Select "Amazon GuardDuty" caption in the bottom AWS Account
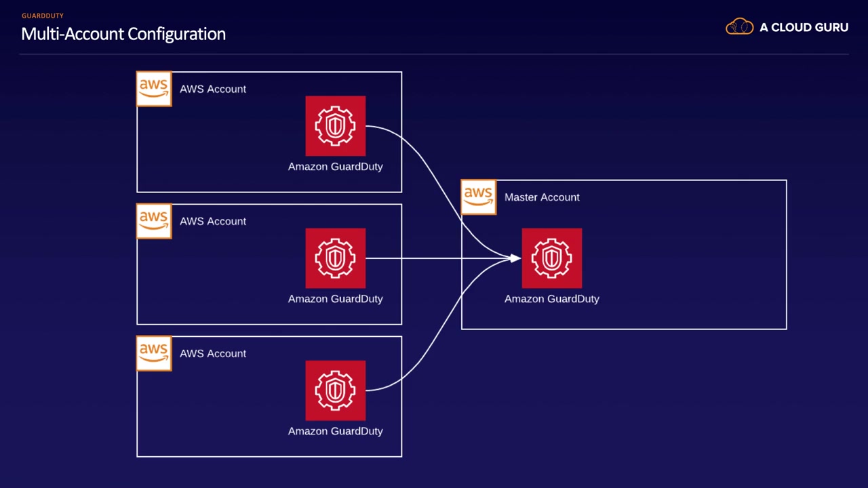The height and width of the screenshot is (488, 868). (x=336, y=431)
